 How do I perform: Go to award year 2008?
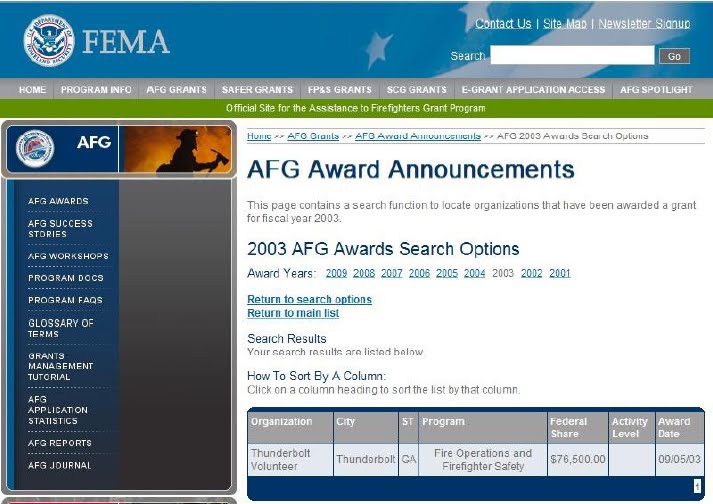364,273
